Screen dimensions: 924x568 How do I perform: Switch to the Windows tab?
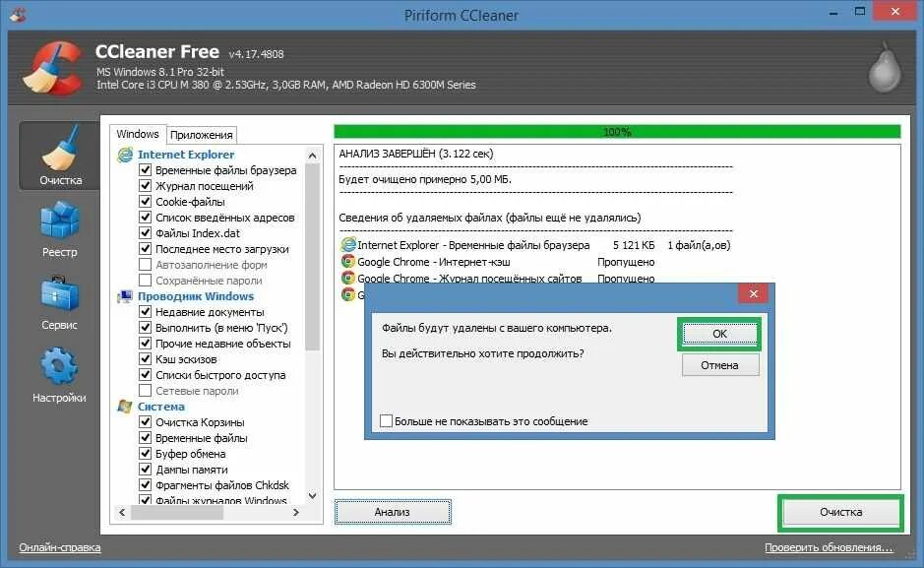pos(138,134)
